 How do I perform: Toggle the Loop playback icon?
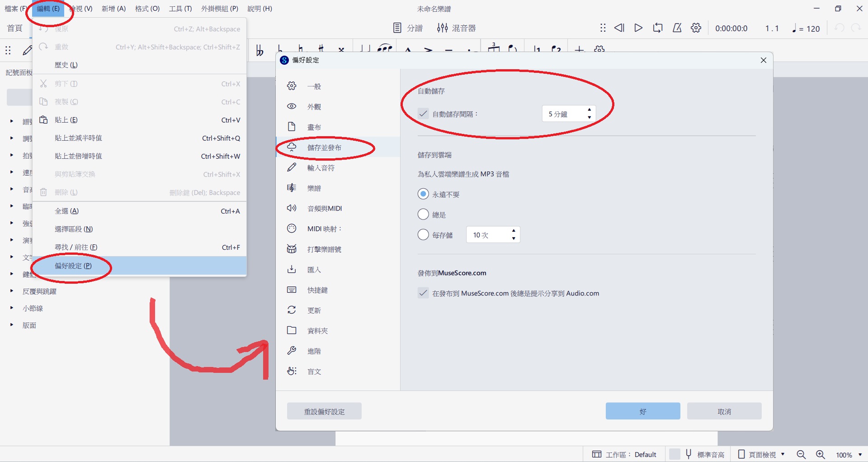point(657,28)
